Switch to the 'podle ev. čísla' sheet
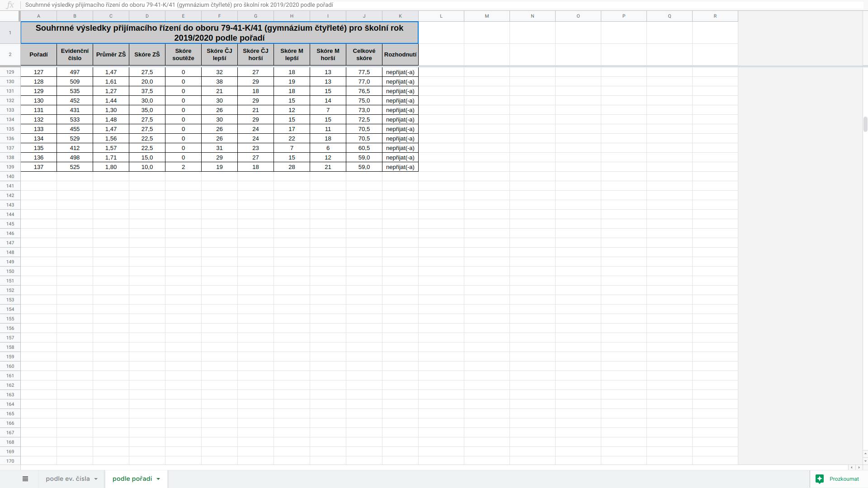Viewport: 868px width, 488px height. click(68, 479)
